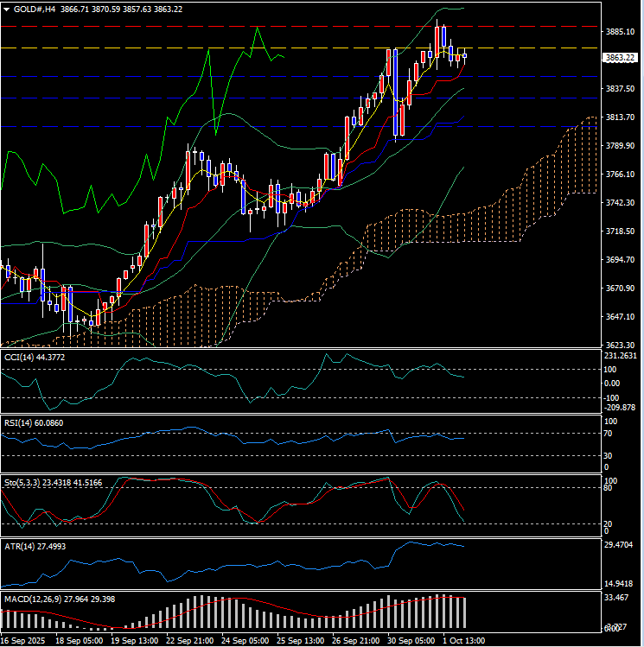Click the 3813.70 price scale label
644x647 pixels.
pos(620,117)
